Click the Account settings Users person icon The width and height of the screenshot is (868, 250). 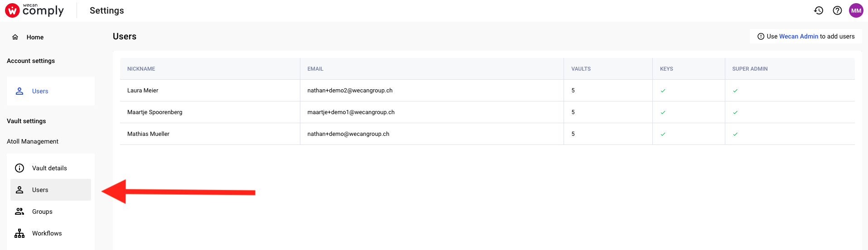pos(19,91)
